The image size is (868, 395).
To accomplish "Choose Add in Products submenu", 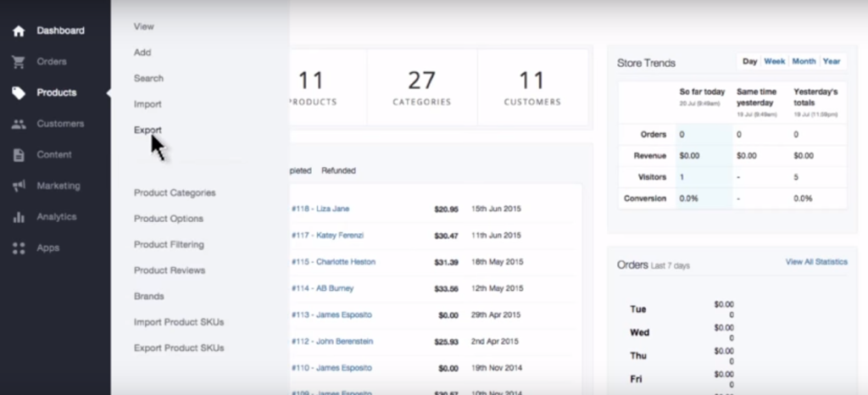I will [142, 53].
